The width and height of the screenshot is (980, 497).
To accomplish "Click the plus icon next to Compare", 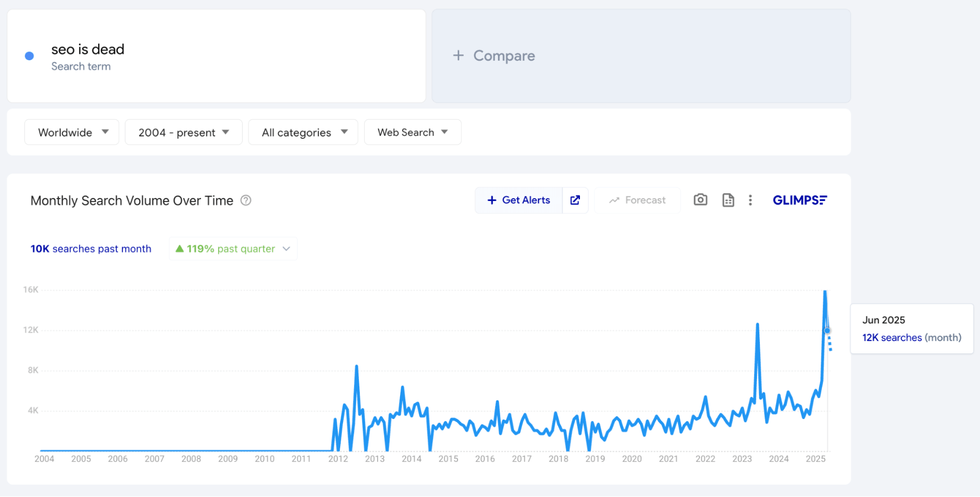I will [x=458, y=55].
